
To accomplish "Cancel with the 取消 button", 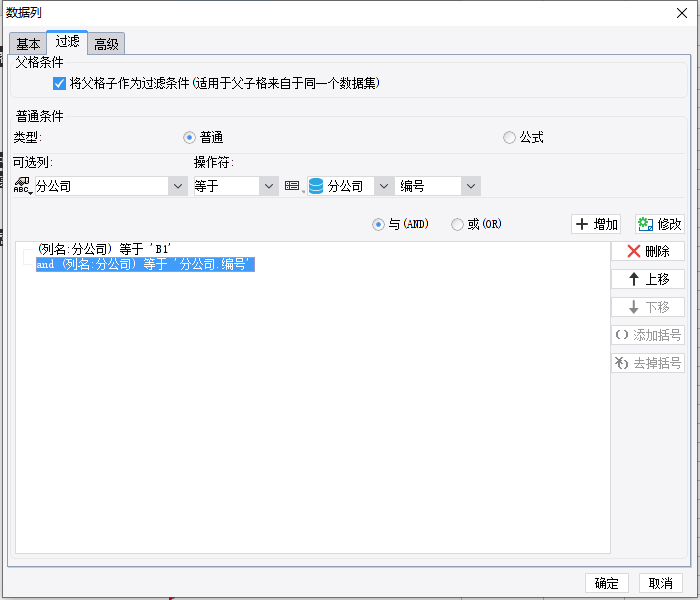I will [x=661, y=583].
